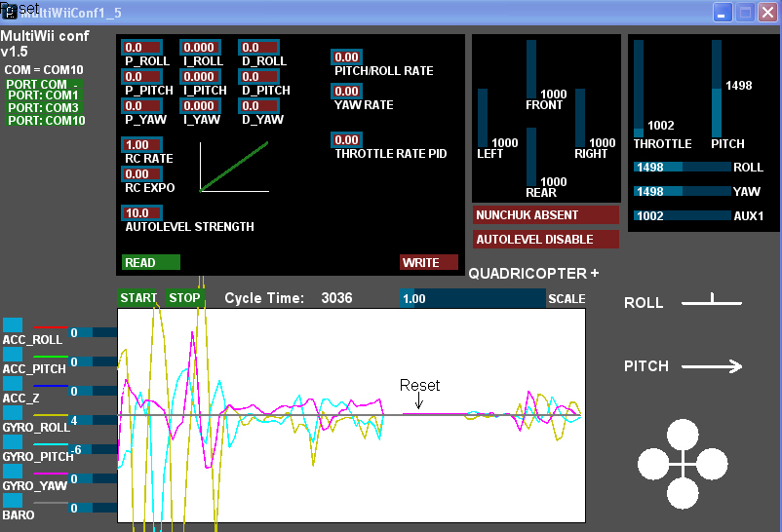Click the PITCH vertical RC bar
This screenshot has height=532, width=782.
717,89
